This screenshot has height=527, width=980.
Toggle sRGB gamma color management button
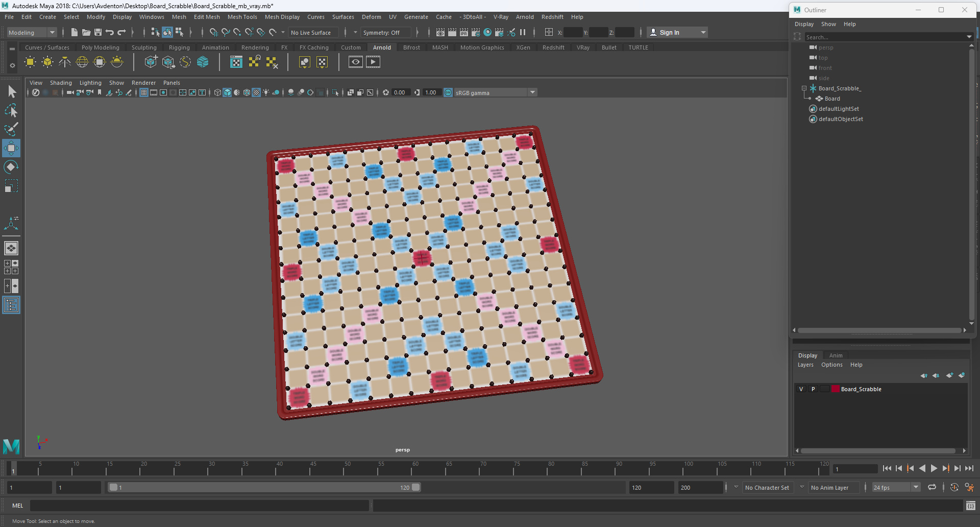click(x=448, y=92)
